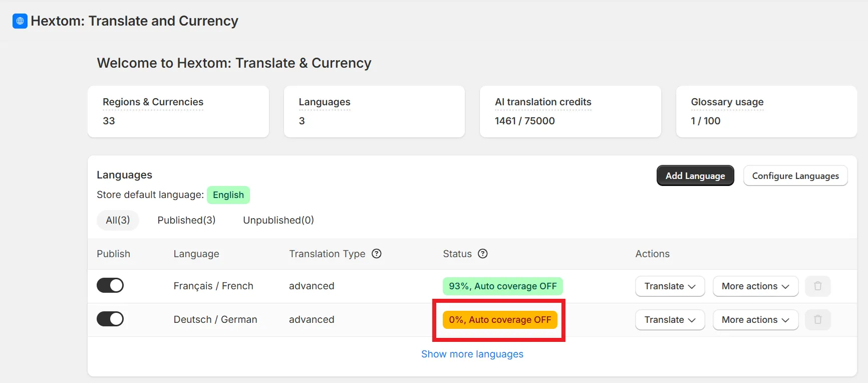The width and height of the screenshot is (868, 383).
Task: Click the 93%, Auto coverage OFF status
Action: tap(503, 286)
